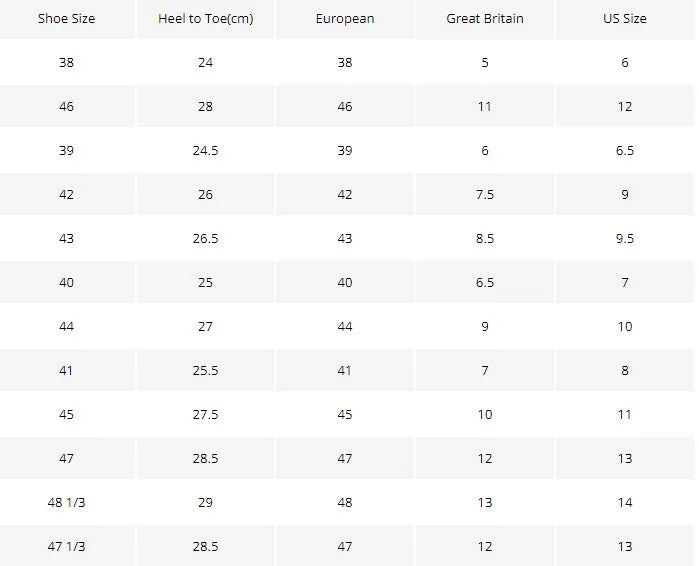699x566 pixels.
Task: Click the Shoe Size column header
Action: click(x=66, y=19)
